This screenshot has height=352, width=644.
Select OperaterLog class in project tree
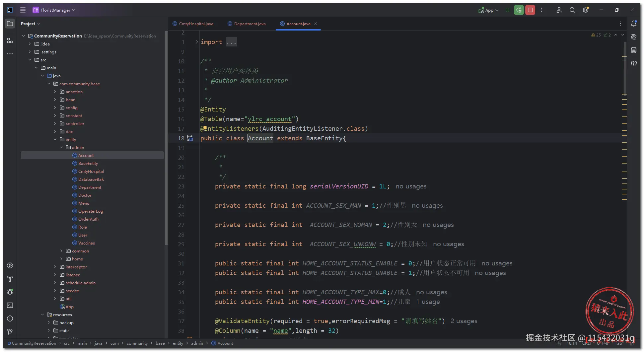point(91,211)
